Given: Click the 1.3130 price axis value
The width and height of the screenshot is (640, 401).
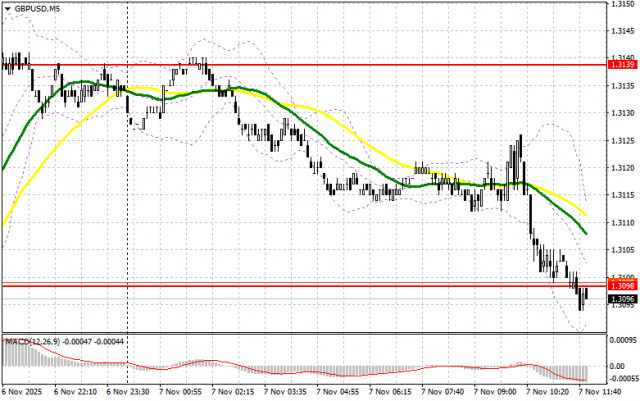Looking at the screenshot, I should [622, 113].
